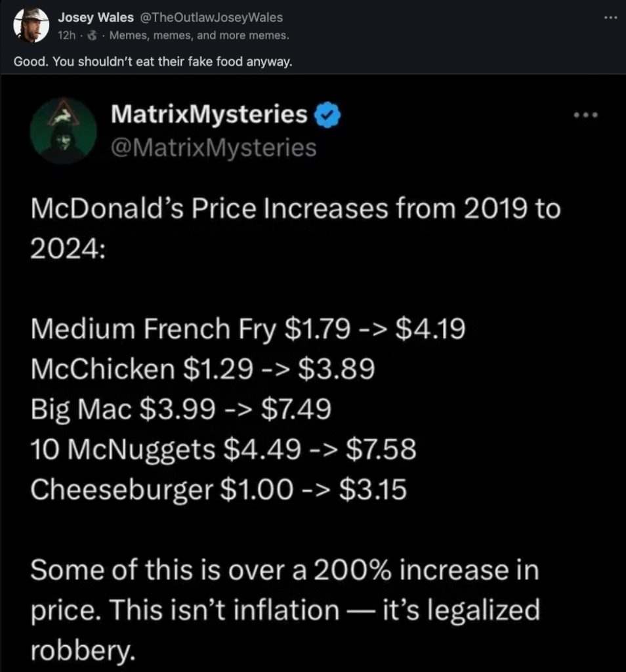Image resolution: width=626 pixels, height=672 pixels.
Task: Click the Cheeseburger price line
Action: coord(219,490)
